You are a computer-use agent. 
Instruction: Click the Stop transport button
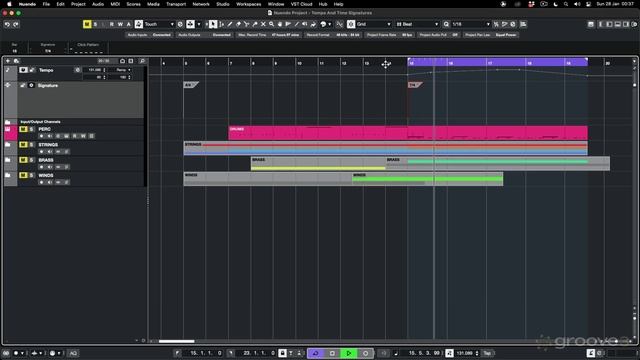tap(332, 353)
